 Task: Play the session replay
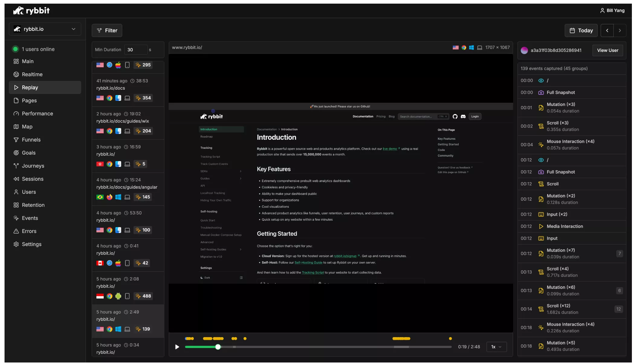coord(177,347)
